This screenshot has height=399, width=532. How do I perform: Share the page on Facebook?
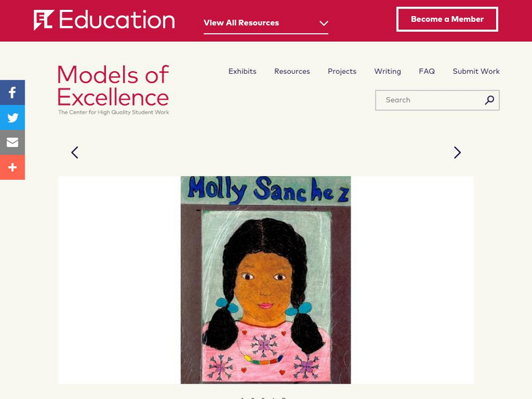[12, 92]
